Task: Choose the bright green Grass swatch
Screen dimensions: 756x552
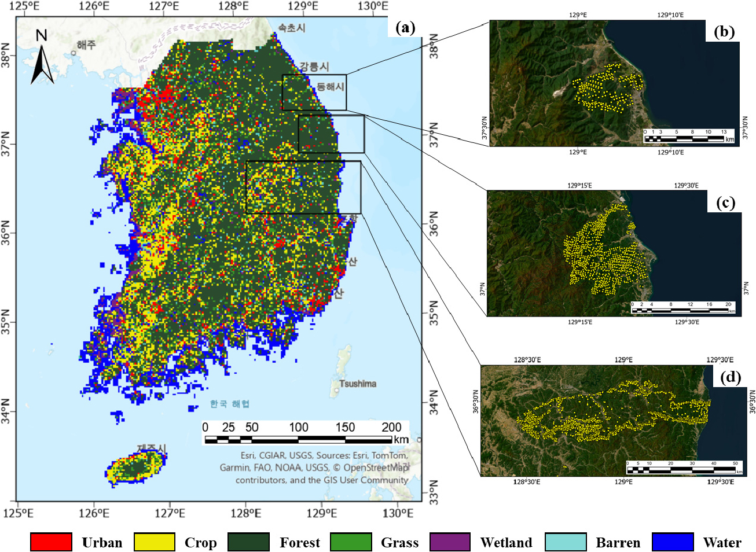Action: (351, 542)
